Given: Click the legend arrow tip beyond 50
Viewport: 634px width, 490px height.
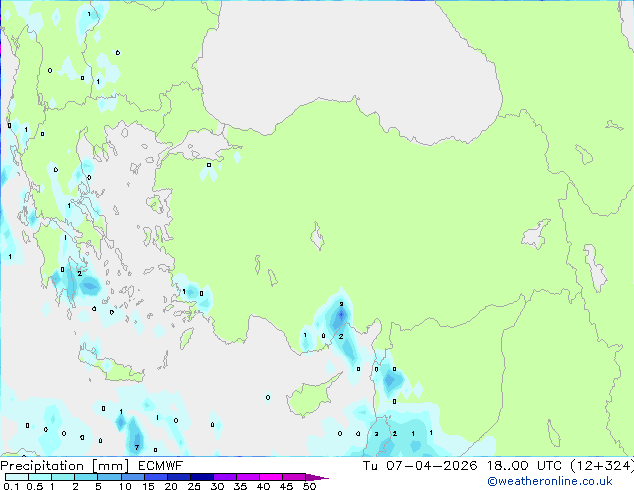Looking at the screenshot, I should [x=317, y=477].
